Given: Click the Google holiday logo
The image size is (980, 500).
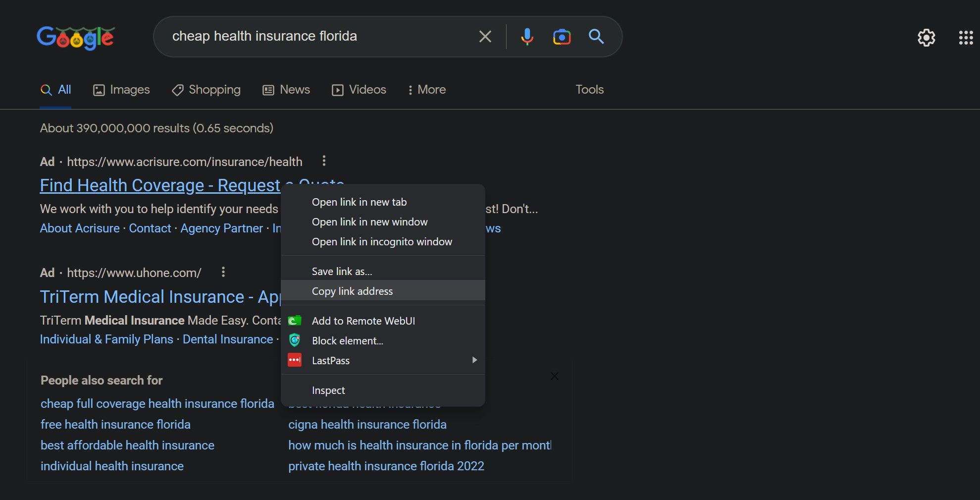Looking at the screenshot, I should coord(76,38).
